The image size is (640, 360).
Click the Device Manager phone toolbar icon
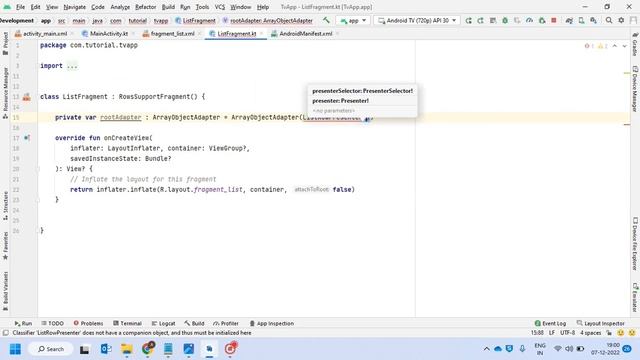pyautogui.click(x=581, y=20)
